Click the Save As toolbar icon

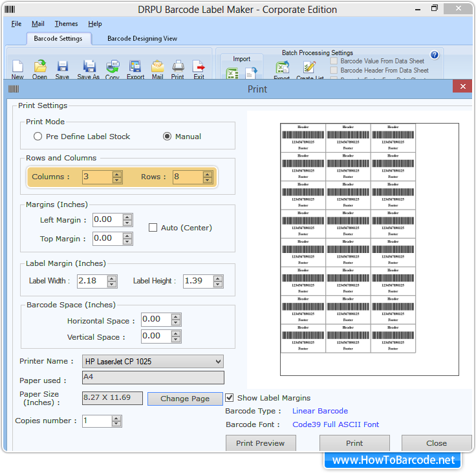(x=89, y=66)
